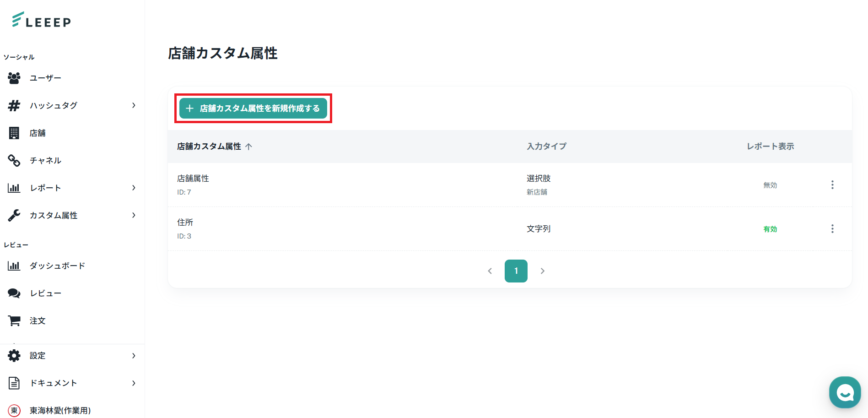
Task: Click 店舗カスタム属性を新規作成する button
Action: pos(253,109)
